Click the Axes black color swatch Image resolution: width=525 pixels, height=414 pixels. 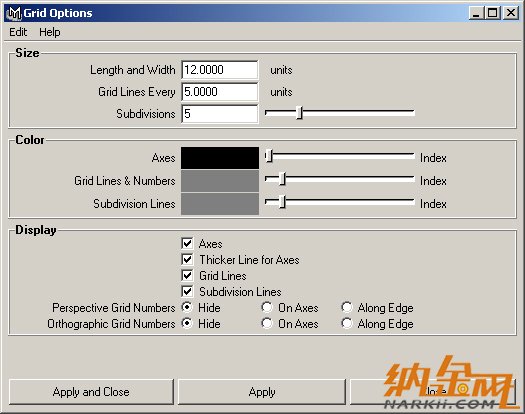(220, 158)
